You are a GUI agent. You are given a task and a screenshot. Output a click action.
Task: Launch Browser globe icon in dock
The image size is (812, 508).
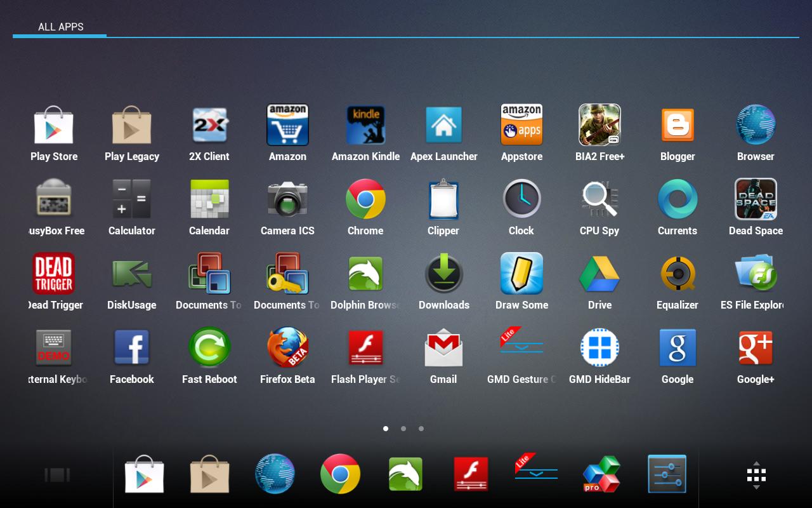(275, 474)
